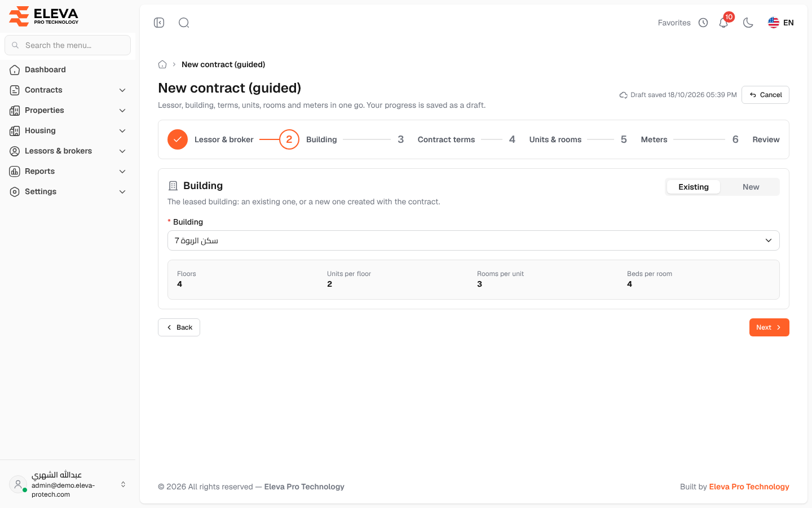812x508 pixels.
Task: Expand the Housing menu chevron
Action: click(x=122, y=131)
